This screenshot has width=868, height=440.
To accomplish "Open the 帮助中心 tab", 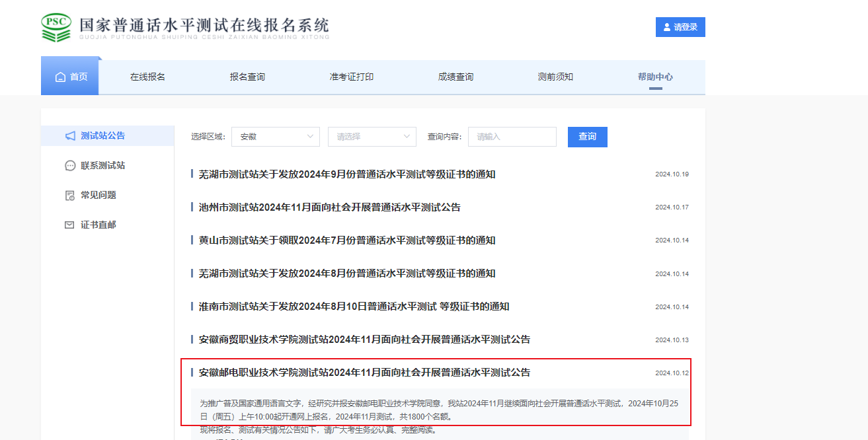I will click(655, 77).
